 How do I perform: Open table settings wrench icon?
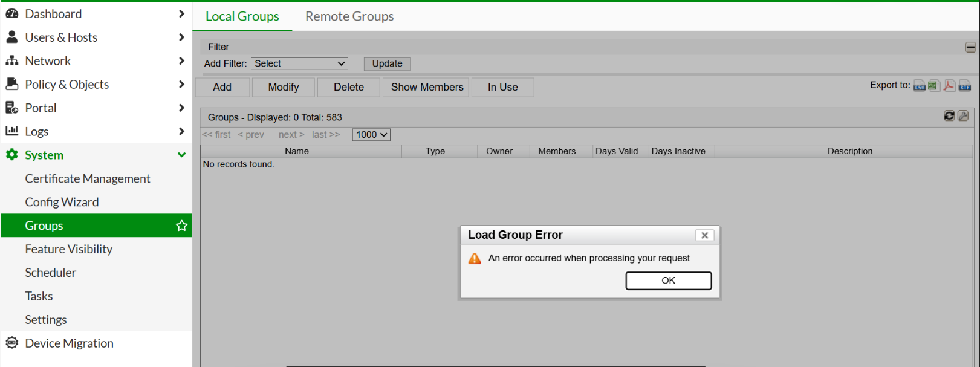pyautogui.click(x=963, y=115)
